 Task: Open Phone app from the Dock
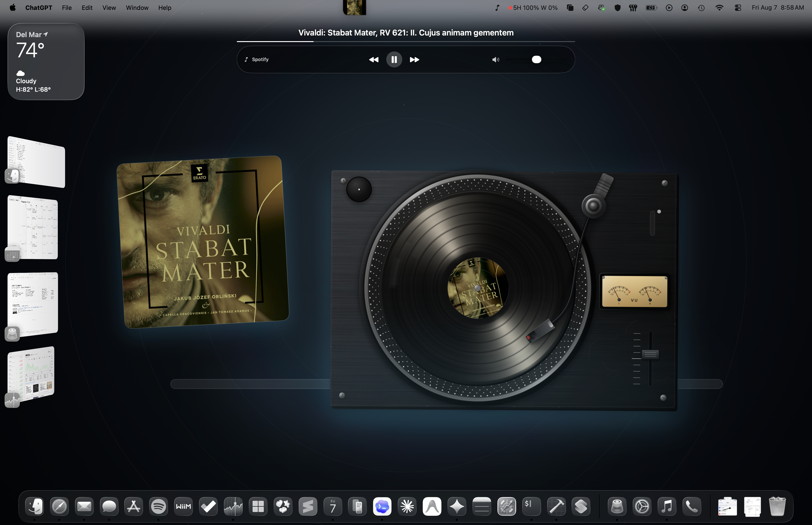coord(692,506)
